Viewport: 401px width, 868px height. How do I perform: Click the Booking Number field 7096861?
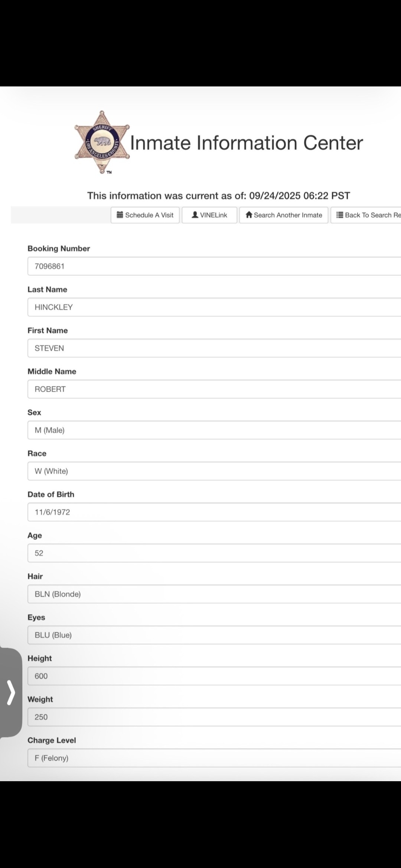(x=214, y=266)
